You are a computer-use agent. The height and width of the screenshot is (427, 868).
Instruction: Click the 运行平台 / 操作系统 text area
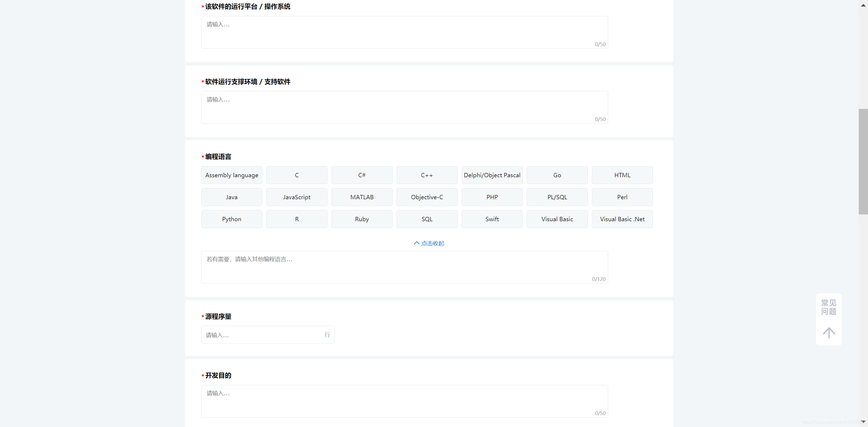coord(404,32)
